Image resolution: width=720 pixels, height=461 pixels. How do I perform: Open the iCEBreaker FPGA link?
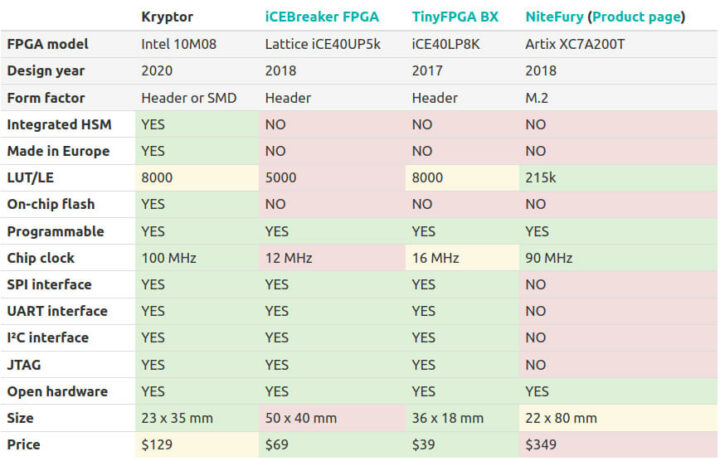pos(322,17)
